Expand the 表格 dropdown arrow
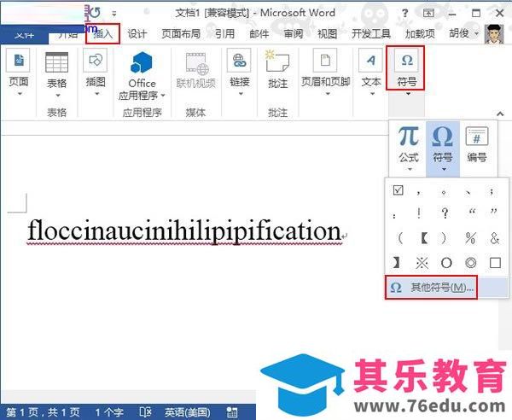The image size is (512, 420). (x=58, y=96)
